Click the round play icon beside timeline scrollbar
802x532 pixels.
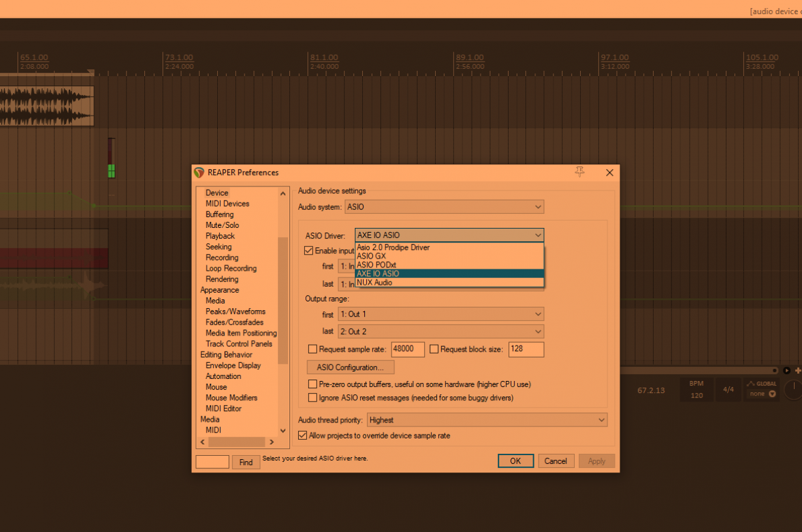pyautogui.click(x=787, y=370)
